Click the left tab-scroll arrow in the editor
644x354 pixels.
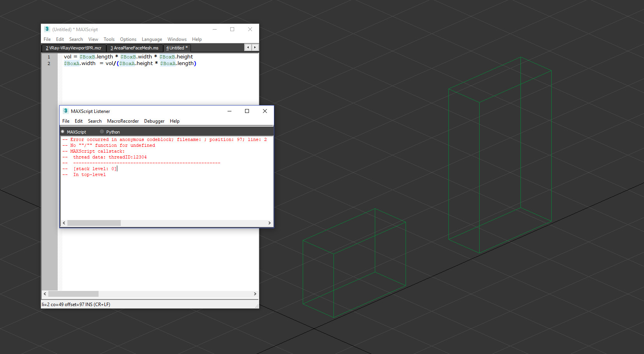248,47
